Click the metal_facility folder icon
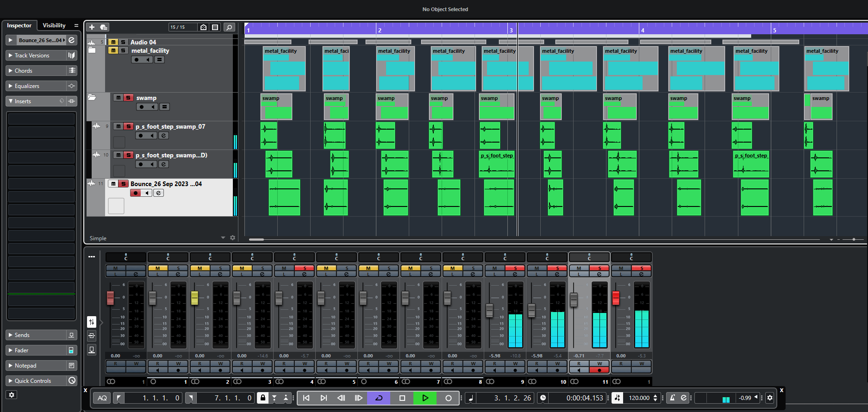This screenshot has width=868, height=412. [92, 50]
